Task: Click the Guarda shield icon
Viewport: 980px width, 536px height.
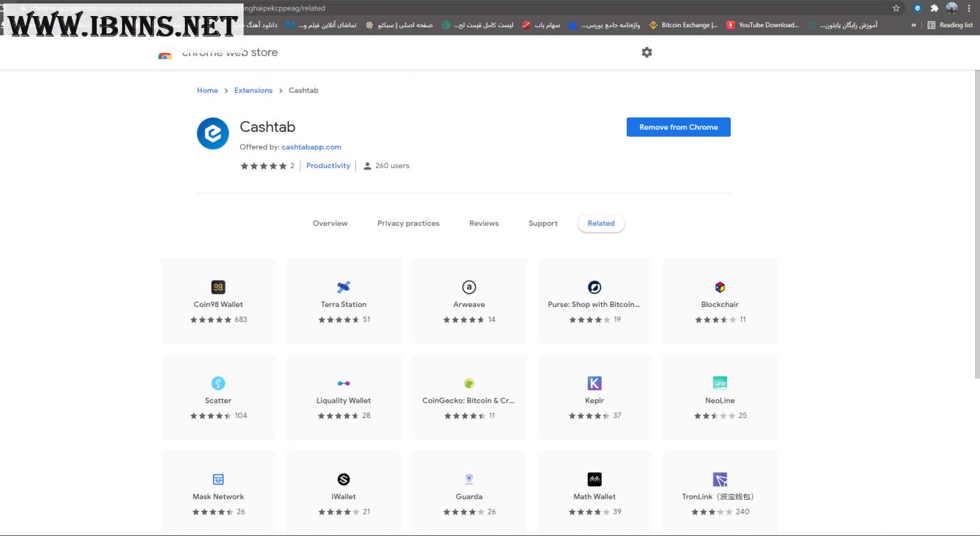Action: 469,479
